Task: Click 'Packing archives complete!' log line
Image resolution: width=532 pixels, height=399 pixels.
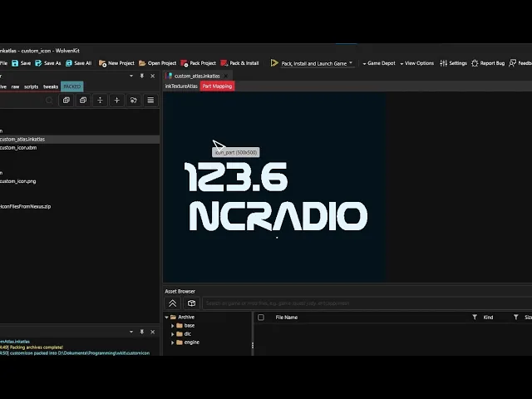Action: pos(37,347)
